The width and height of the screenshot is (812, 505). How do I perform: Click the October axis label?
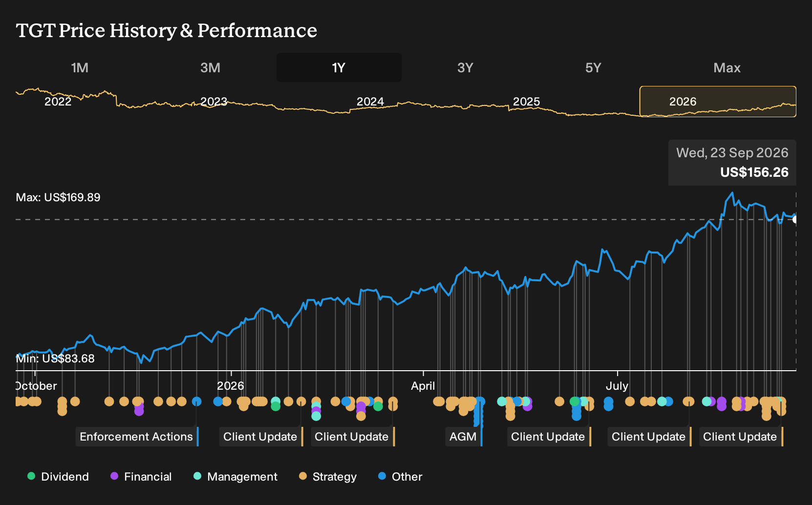coord(36,386)
